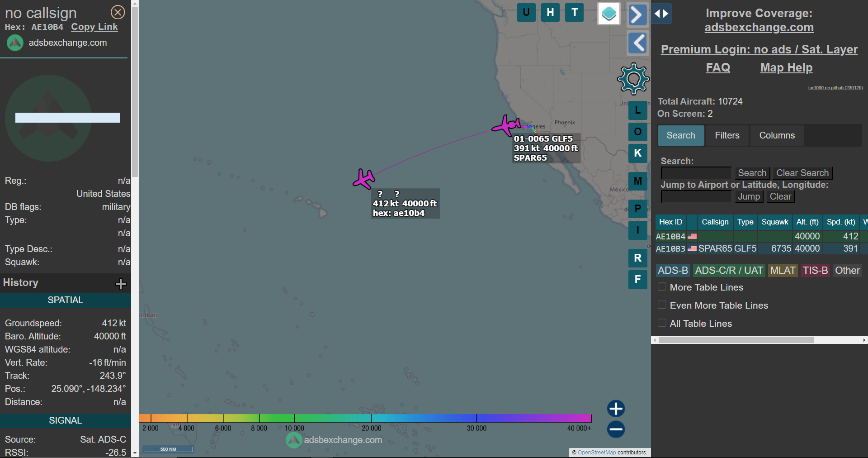Viewport: 868px width, 458px height.
Task: Toggle ADS-B source filter
Action: pos(673,271)
